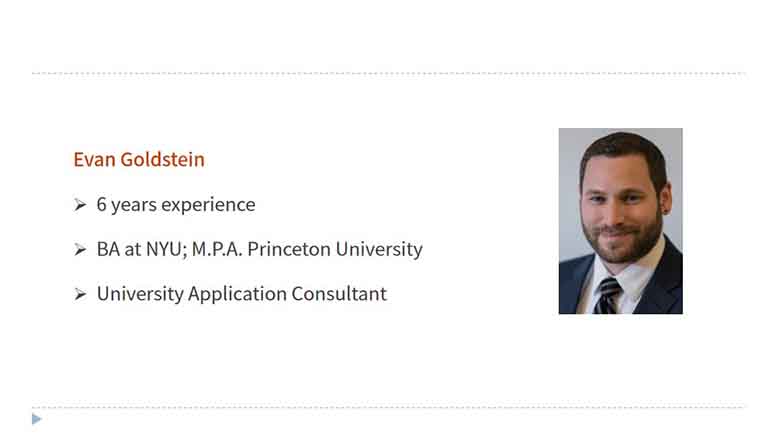Screen dimensions: 776x440
Task: Click the arrow bullet beside University Application Consultant
Action: click(x=80, y=294)
